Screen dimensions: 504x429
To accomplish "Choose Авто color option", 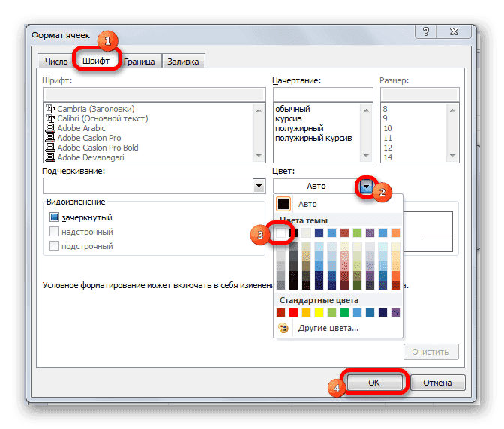I will (x=338, y=204).
